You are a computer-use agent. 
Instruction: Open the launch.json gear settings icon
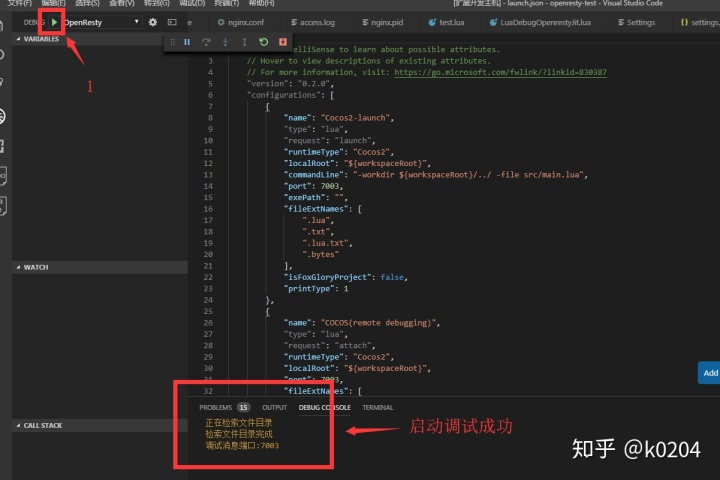pos(153,22)
